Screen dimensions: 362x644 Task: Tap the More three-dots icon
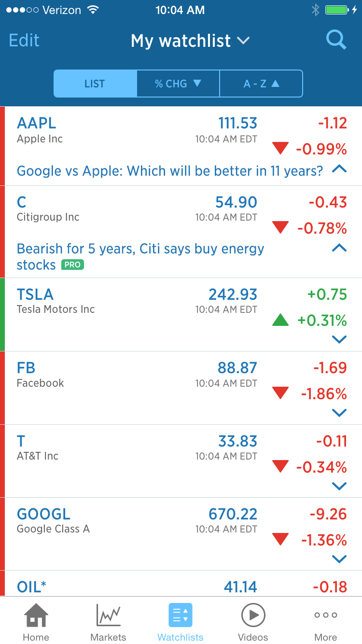[325, 616]
